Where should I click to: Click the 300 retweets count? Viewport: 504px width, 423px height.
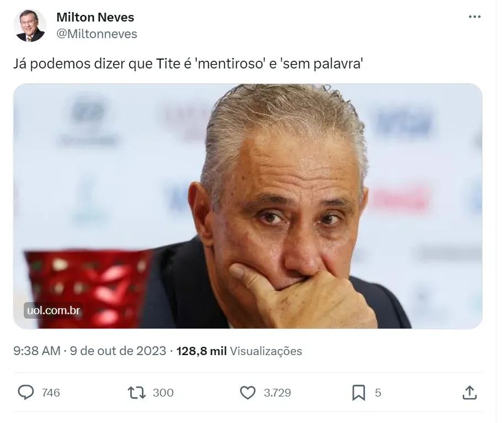(163, 393)
